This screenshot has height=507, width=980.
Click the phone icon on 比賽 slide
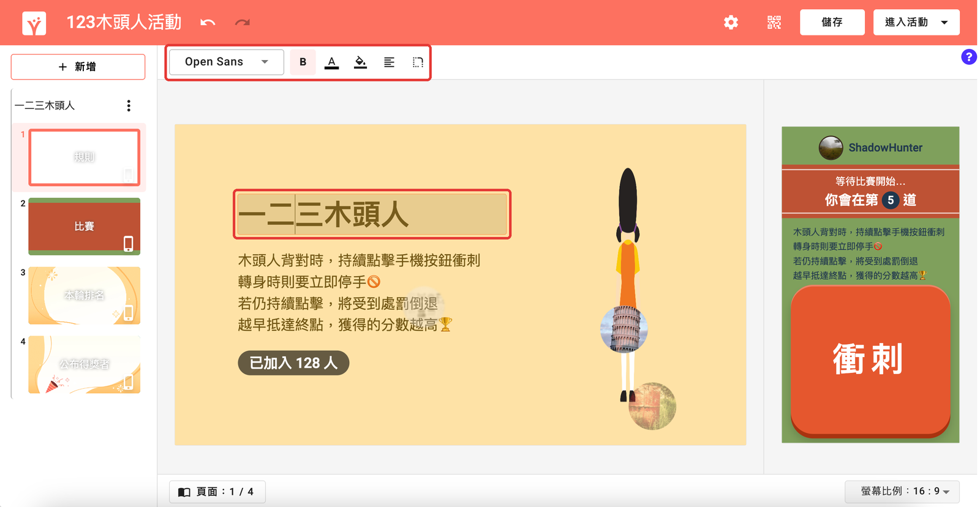[128, 244]
